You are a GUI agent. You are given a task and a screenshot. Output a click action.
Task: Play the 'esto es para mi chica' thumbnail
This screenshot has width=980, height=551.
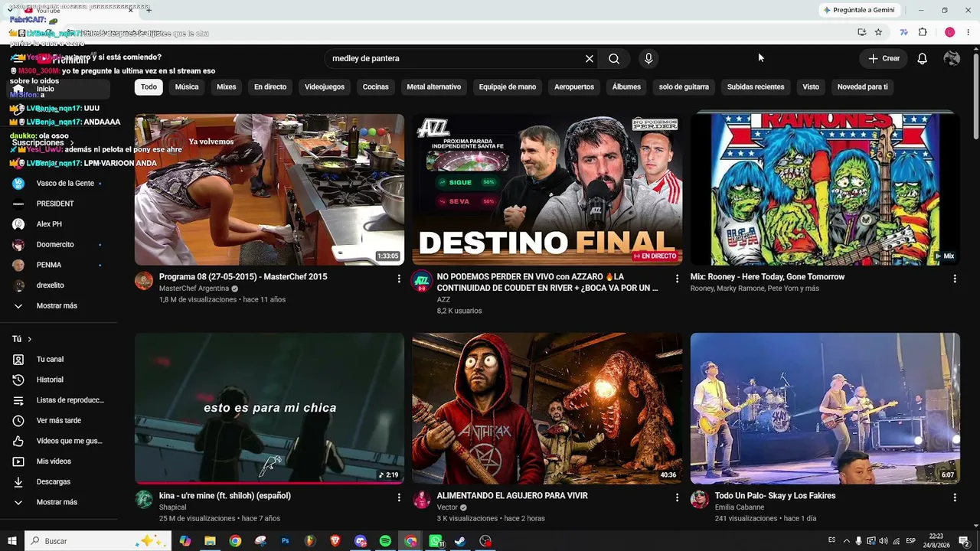coord(269,409)
